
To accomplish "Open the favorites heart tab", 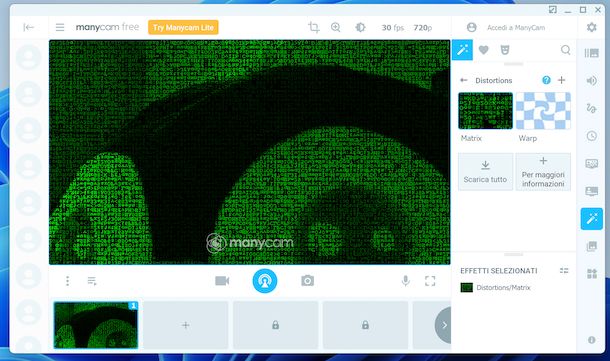I will point(483,50).
